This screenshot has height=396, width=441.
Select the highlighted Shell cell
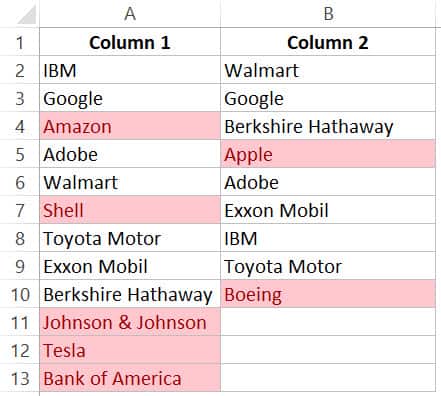pos(130,210)
